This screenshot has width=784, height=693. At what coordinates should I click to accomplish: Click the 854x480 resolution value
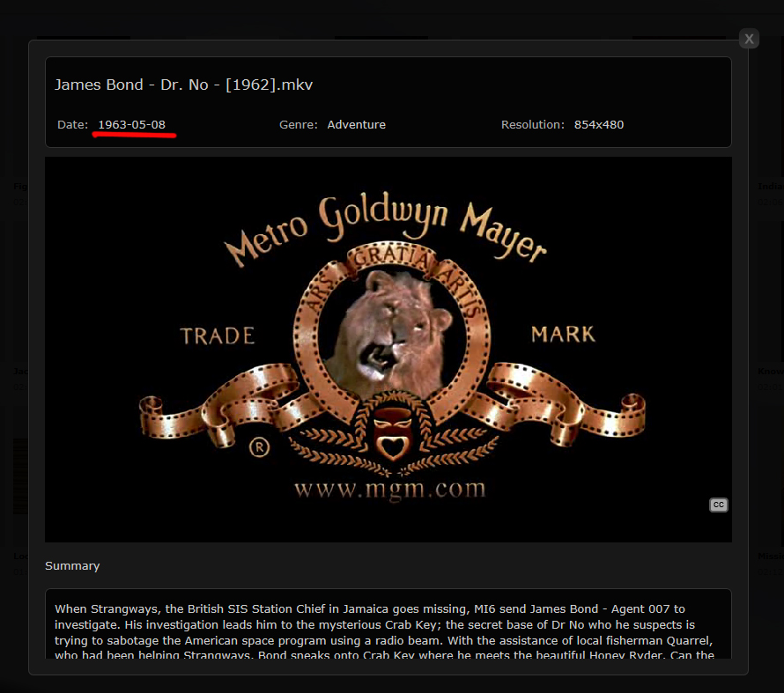(598, 124)
